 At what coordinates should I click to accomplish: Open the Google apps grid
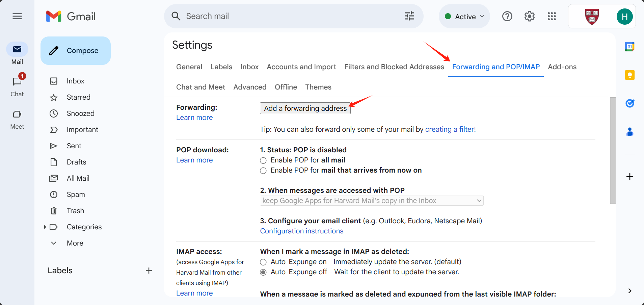pyautogui.click(x=552, y=16)
